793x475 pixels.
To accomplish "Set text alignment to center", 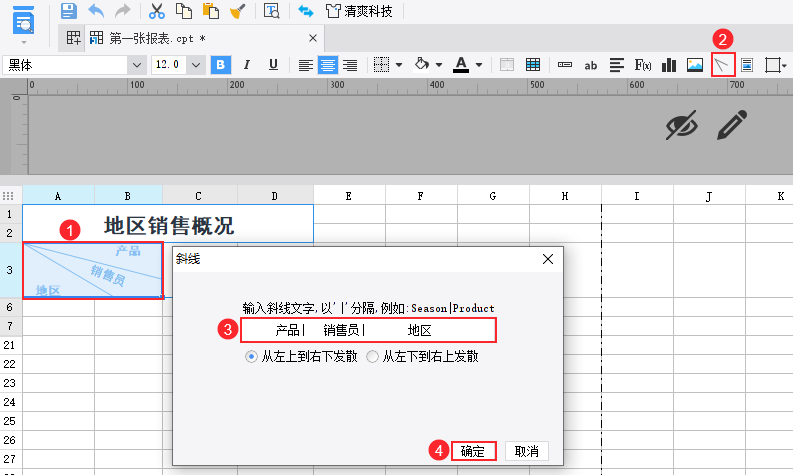I will [x=328, y=65].
